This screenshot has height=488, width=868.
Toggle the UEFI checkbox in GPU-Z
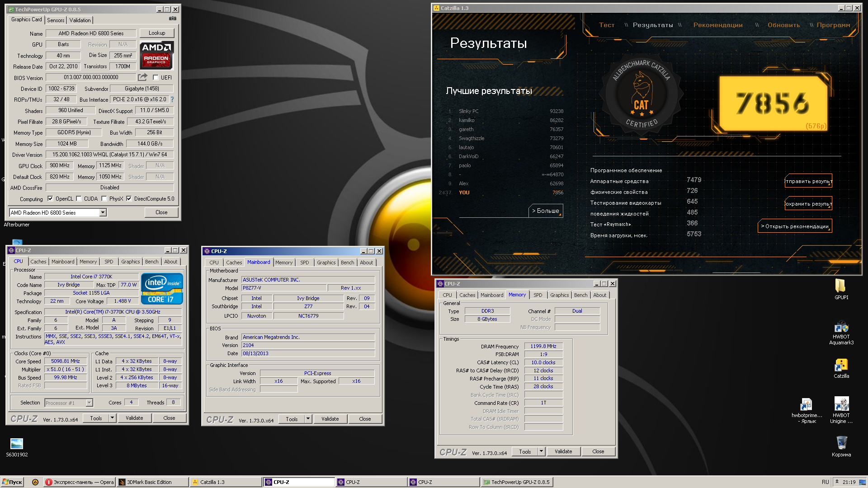click(156, 78)
